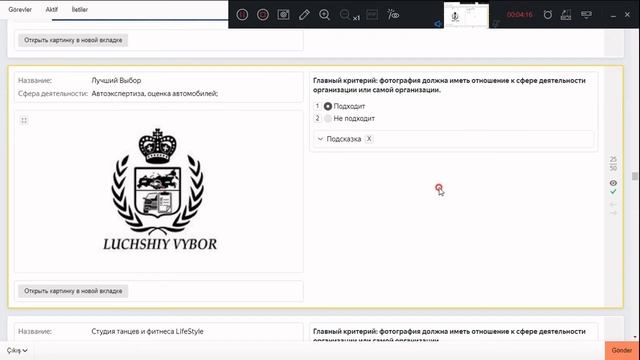
Task: Open the Görevler tab
Action: [20, 9]
